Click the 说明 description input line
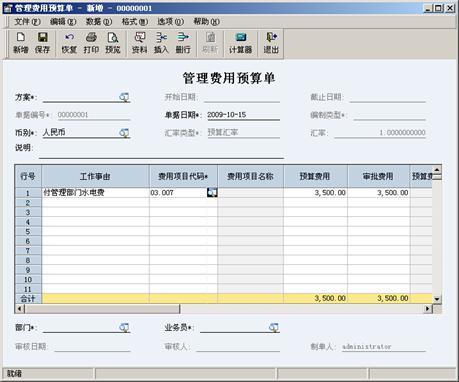 [161, 152]
